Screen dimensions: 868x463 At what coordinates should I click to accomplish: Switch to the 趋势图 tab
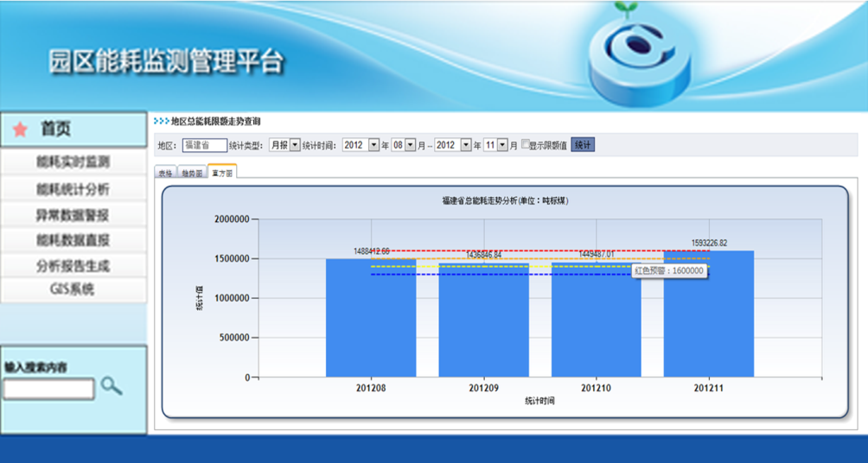(192, 173)
